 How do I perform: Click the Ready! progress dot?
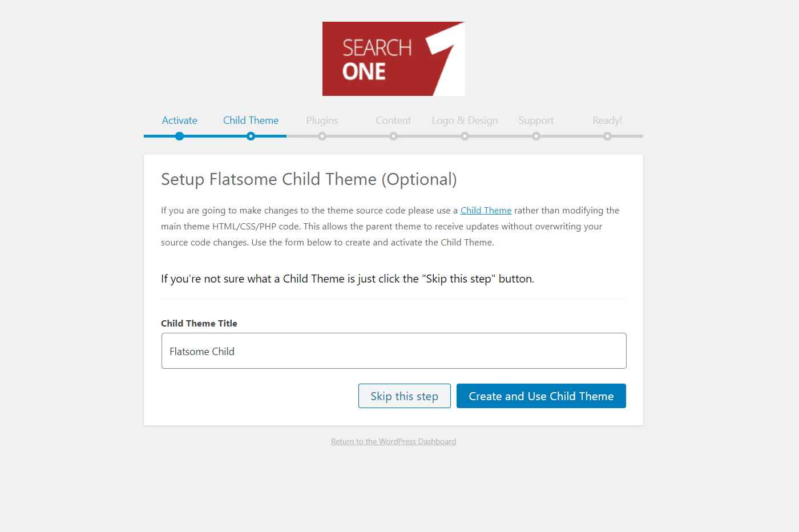click(x=607, y=136)
